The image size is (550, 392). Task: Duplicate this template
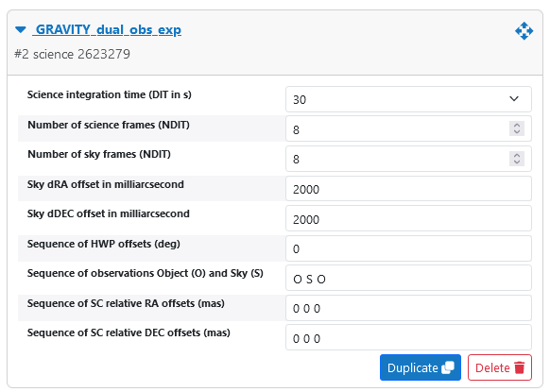pyautogui.click(x=421, y=367)
